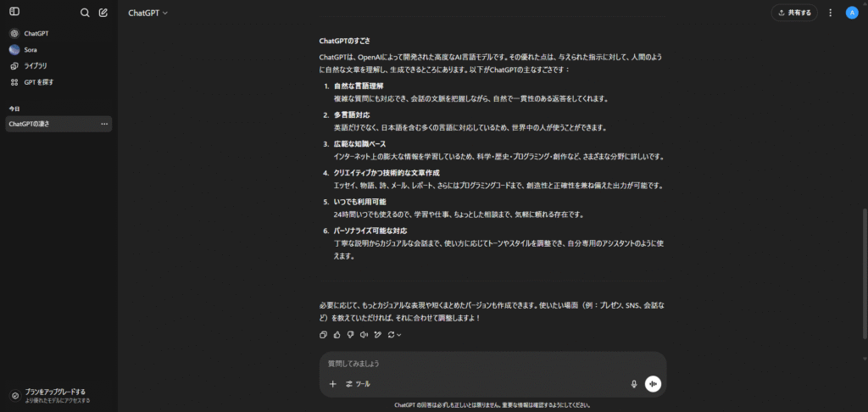Open the ツール tools menu
This screenshot has height=412, width=868.
point(359,384)
